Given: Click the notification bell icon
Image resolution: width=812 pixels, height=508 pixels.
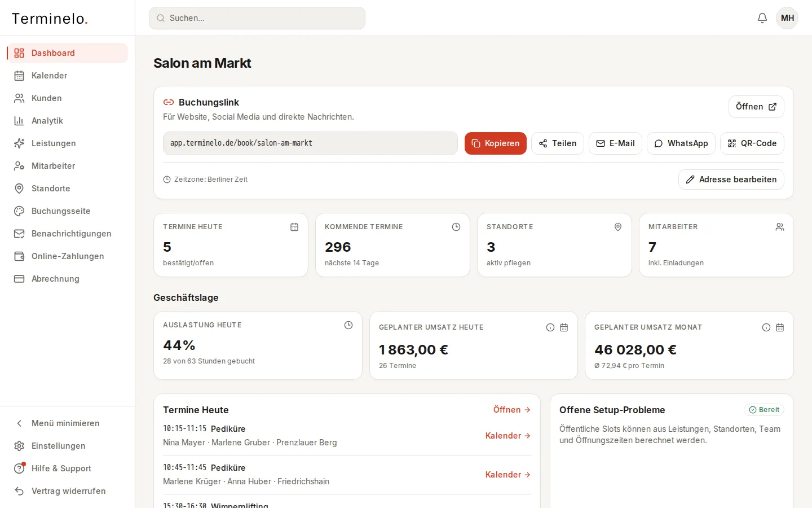Looking at the screenshot, I should pos(762,18).
